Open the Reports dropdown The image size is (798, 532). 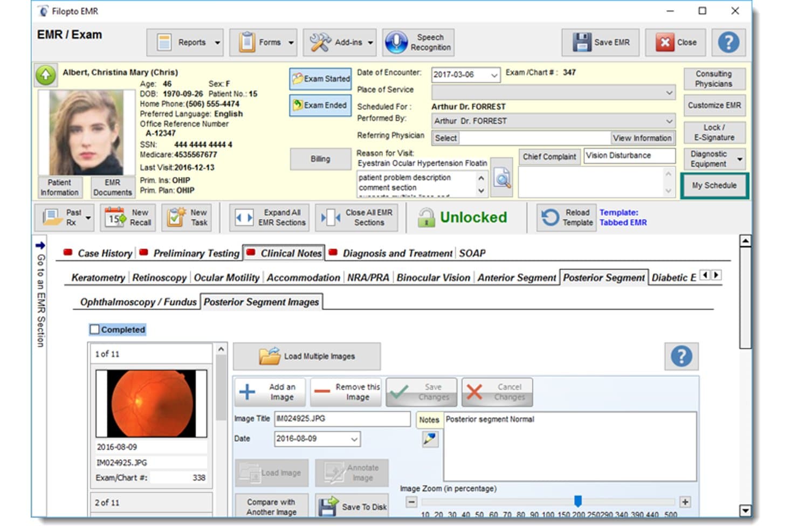point(185,42)
